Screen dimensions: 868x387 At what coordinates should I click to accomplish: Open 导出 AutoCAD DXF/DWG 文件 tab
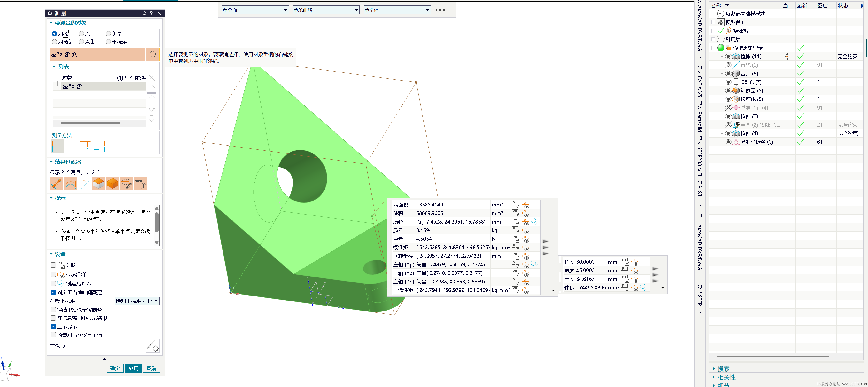699,248
